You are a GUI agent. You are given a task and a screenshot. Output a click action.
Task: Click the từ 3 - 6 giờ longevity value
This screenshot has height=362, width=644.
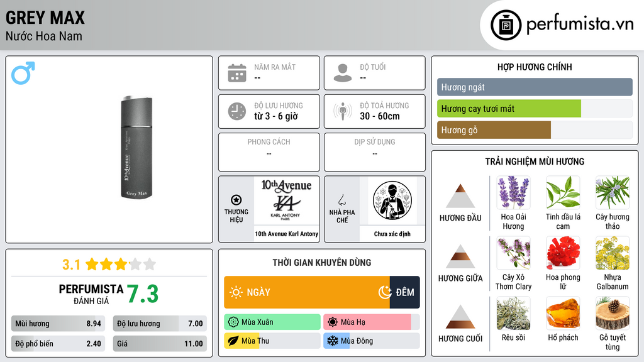coord(276,116)
